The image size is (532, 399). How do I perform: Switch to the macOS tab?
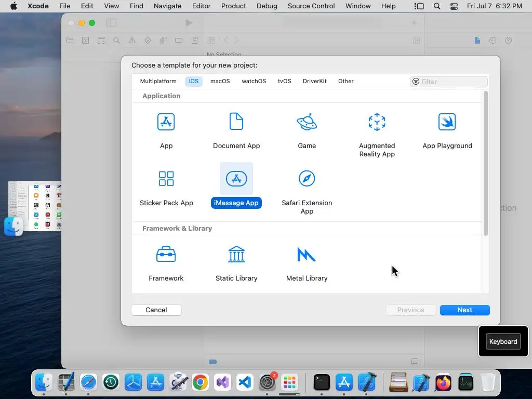click(220, 81)
